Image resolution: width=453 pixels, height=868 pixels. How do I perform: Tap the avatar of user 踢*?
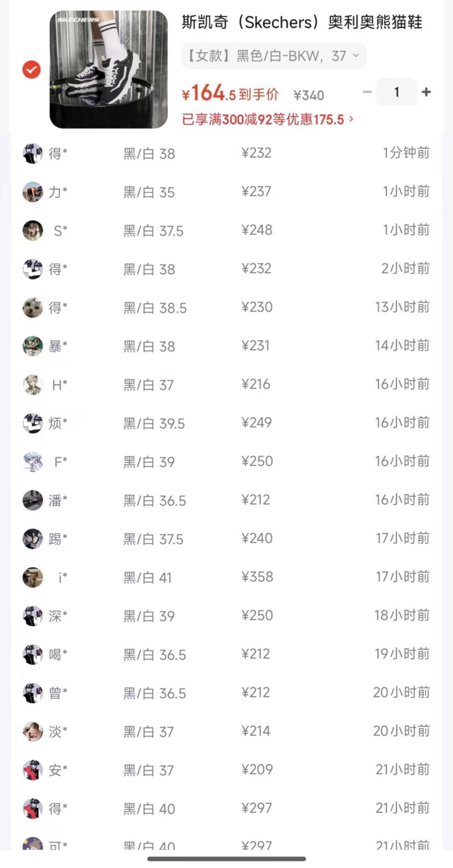pyautogui.click(x=33, y=539)
